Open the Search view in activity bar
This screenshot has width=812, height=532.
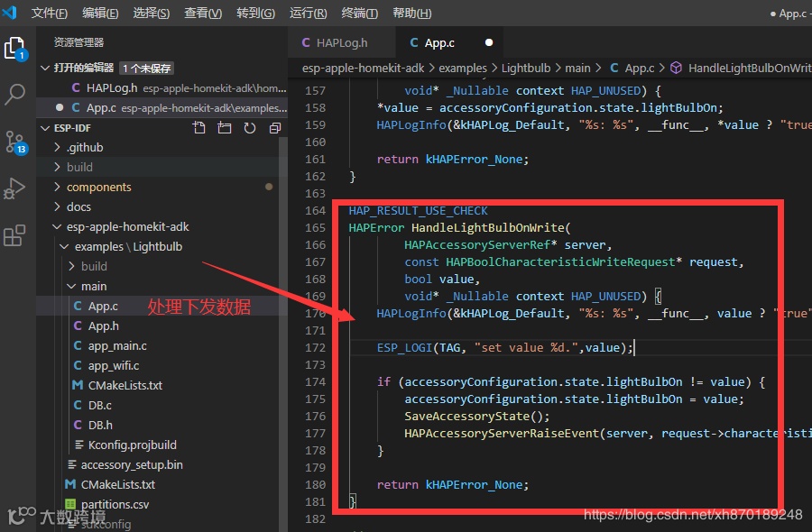(15, 94)
